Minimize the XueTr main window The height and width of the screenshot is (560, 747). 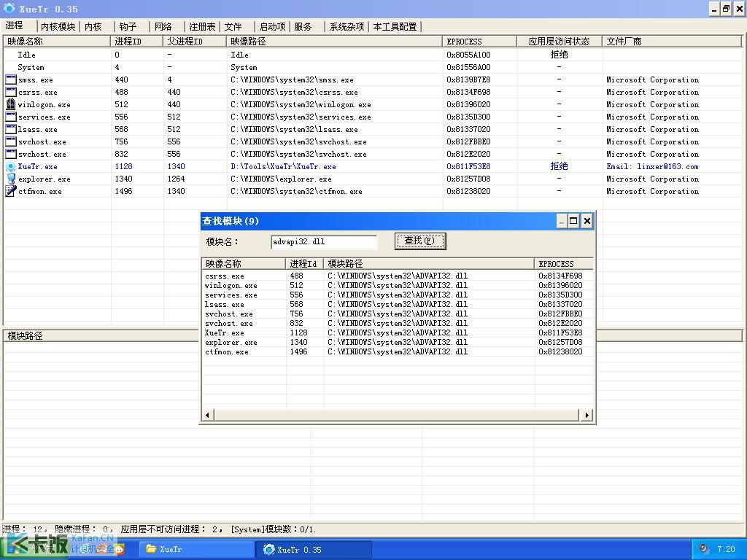(x=713, y=9)
